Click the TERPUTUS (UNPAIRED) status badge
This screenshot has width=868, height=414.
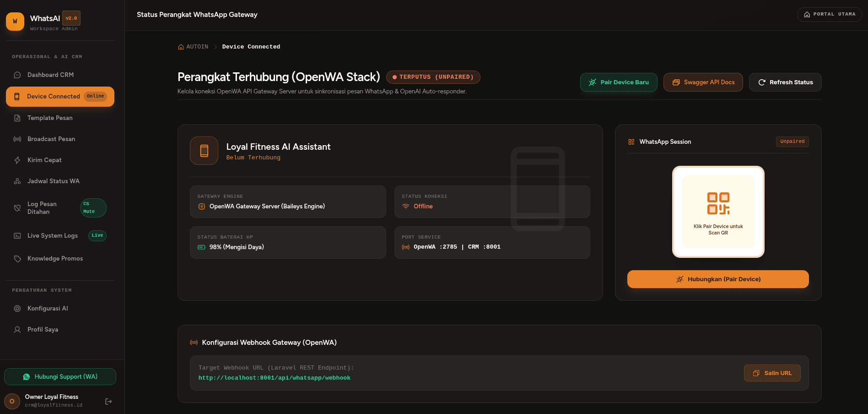pyautogui.click(x=433, y=77)
